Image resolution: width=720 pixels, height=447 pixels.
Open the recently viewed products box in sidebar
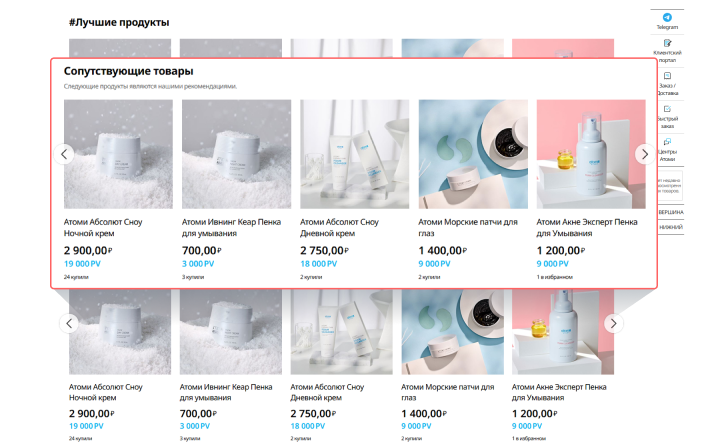(670, 186)
